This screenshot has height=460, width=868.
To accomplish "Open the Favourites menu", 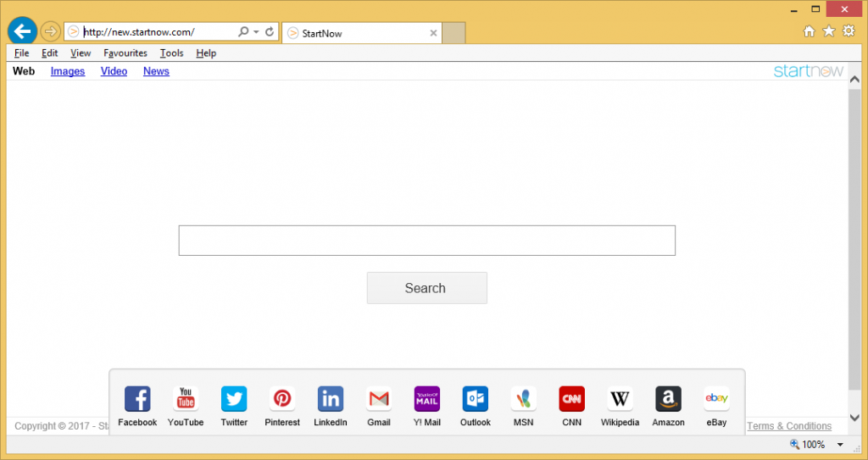I will point(125,53).
